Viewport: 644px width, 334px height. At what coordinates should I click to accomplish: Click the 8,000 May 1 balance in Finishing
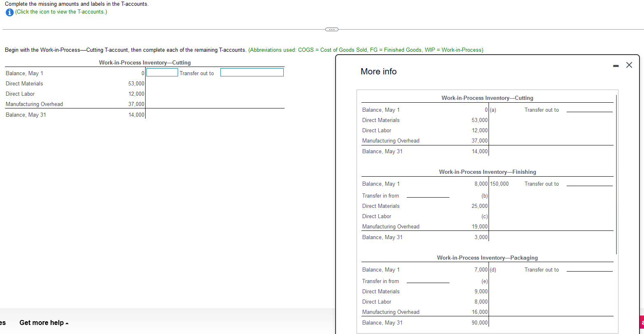coord(481,184)
